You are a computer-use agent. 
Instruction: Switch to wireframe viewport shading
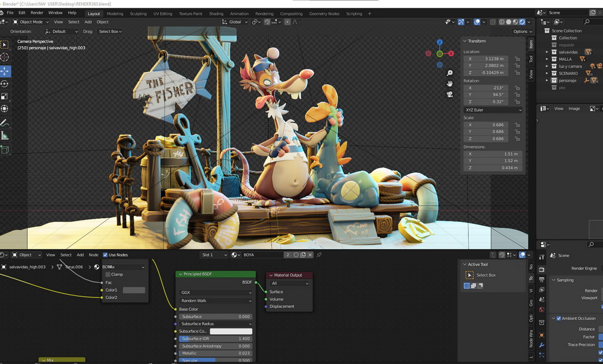[x=502, y=22]
